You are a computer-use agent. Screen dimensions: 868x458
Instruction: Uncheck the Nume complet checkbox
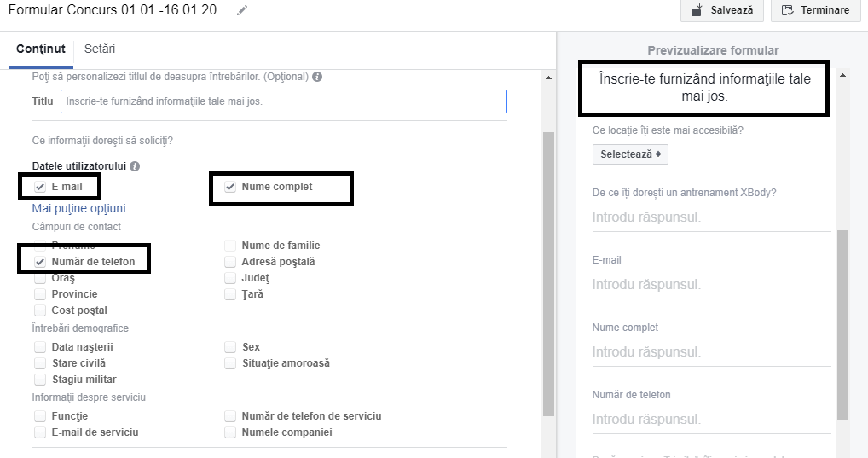coord(230,187)
